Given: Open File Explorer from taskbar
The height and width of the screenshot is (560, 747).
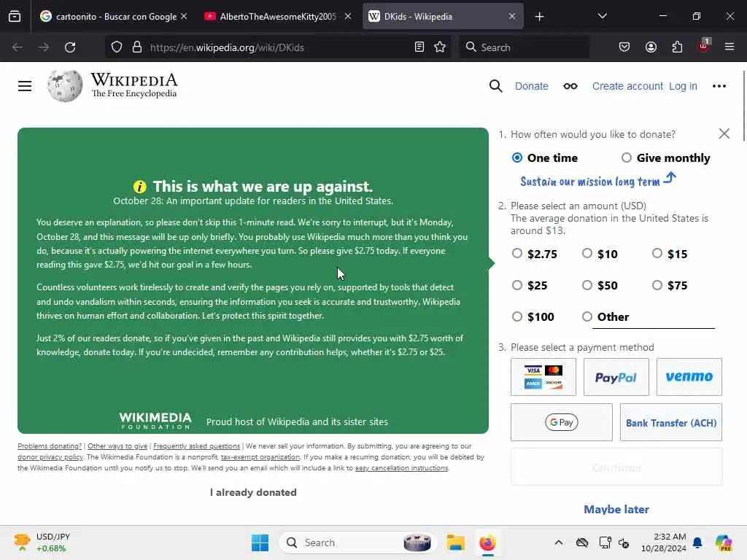Looking at the screenshot, I should coord(455,542).
